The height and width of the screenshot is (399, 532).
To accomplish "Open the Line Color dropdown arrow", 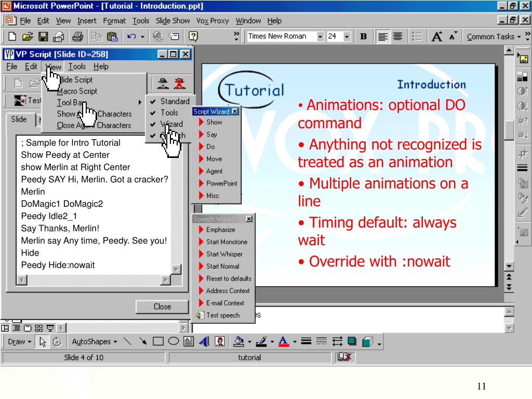I will 272,342.
